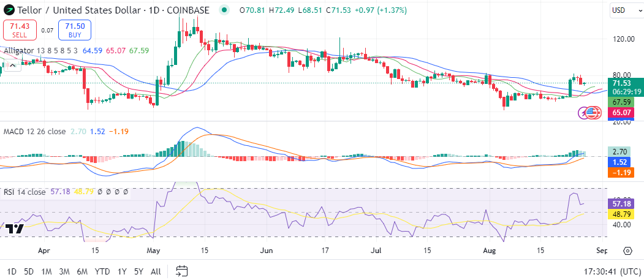Click the countdown timer 06:29:19
Image resolution: width=644 pixels, height=280 pixels.
(626, 91)
